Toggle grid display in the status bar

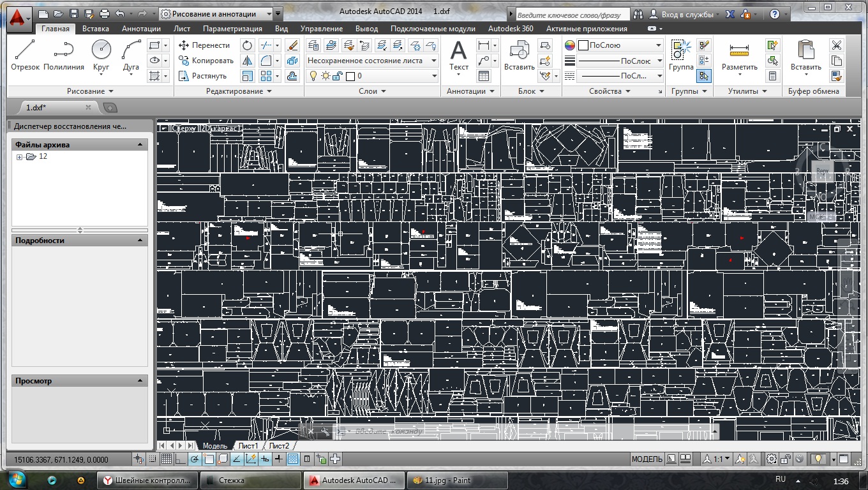(x=166, y=459)
